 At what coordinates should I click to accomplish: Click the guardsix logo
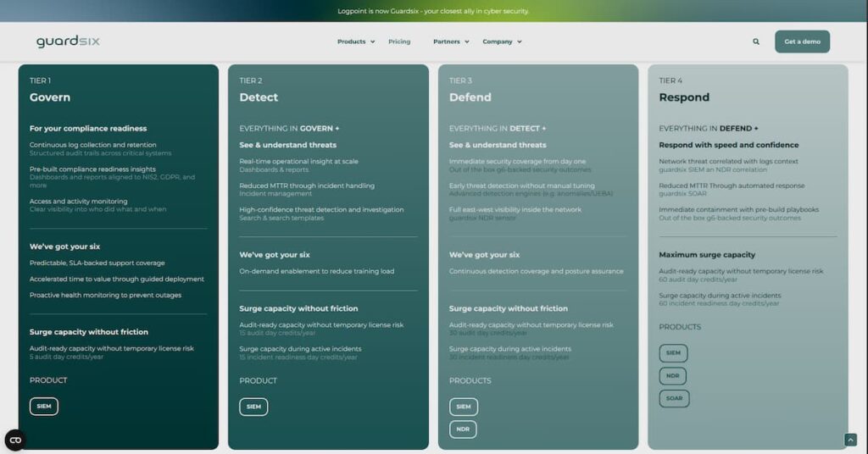coord(68,42)
